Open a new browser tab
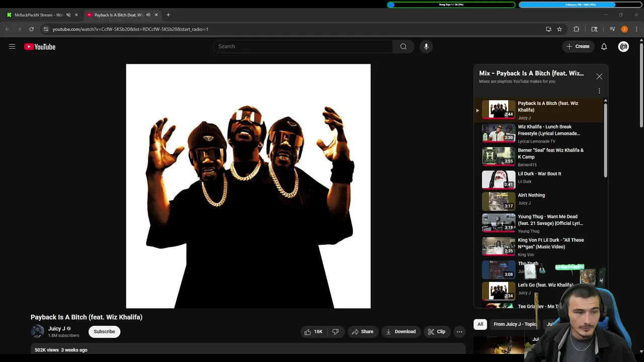 [168, 15]
